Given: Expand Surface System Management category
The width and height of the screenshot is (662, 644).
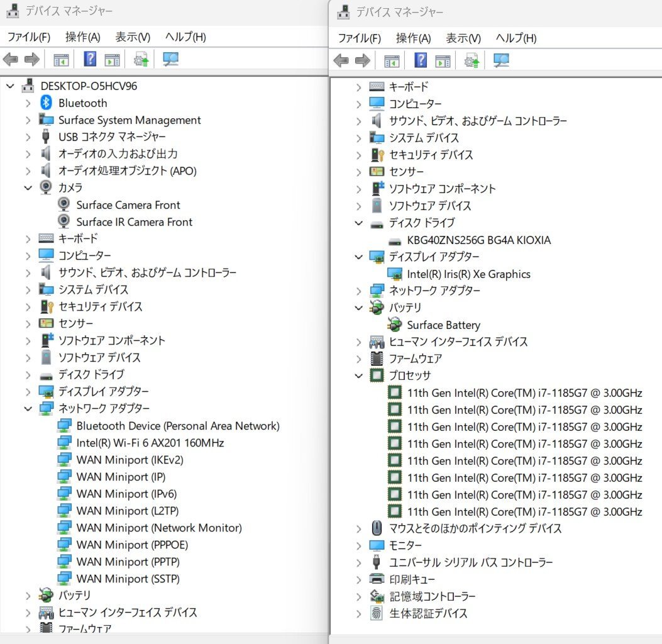Looking at the screenshot, I should pyautogui.click(x=28, y=120).
